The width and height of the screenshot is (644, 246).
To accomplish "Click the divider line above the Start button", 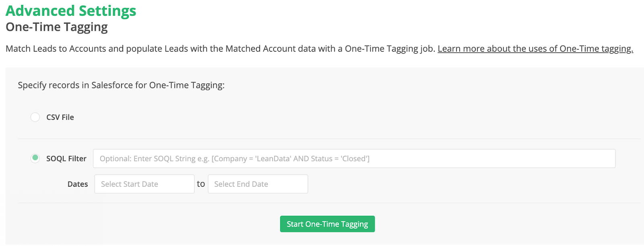I will 329,203.
